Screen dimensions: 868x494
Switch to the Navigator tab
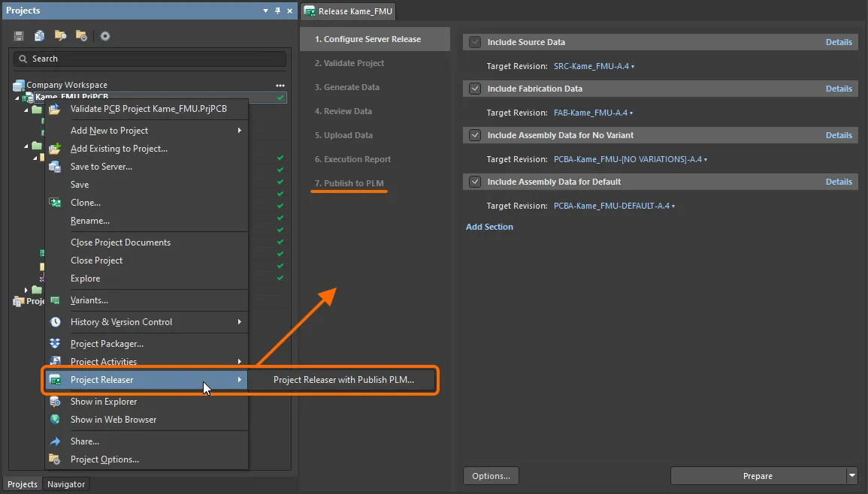(66, 484)
